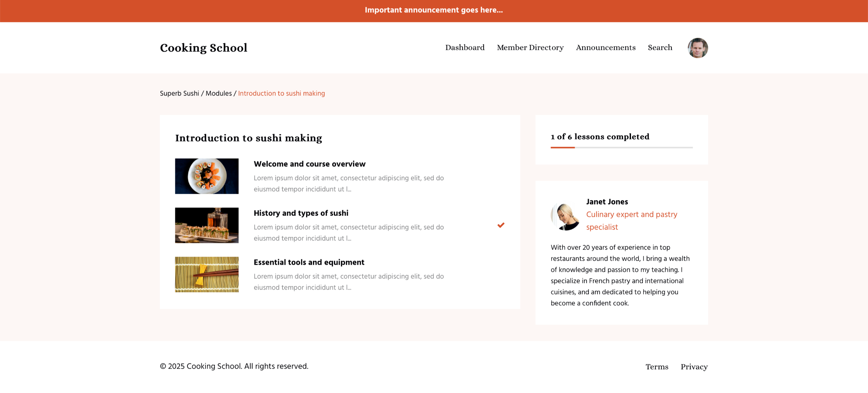Viewport: 868px width, 393px height.
Task: Open Member Directory page
Action: [x=530, y=48]
